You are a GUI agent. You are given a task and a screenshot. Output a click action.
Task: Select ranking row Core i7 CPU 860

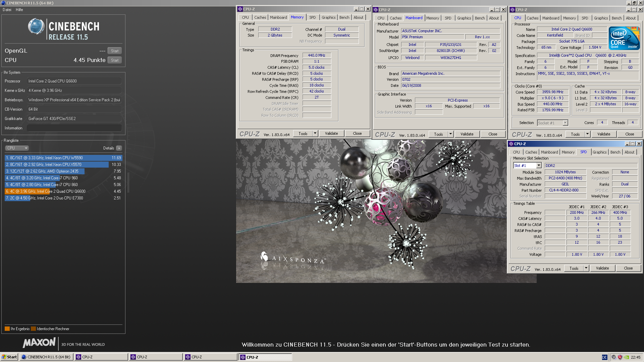coord(63,185)
